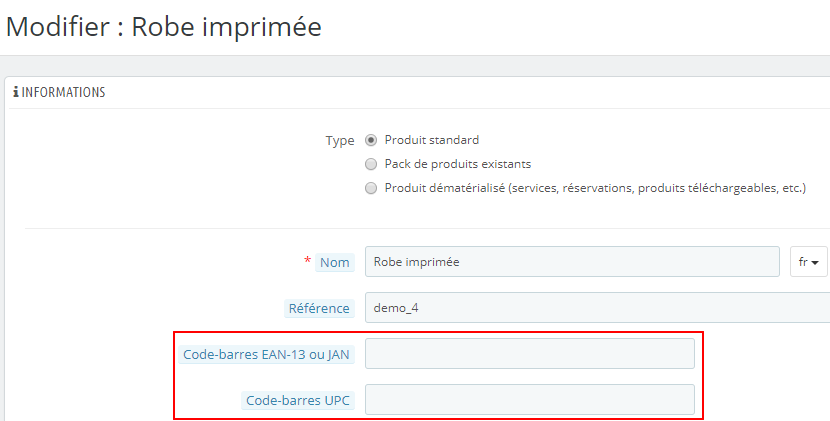Click the empty Code-barres UPC field

click(530, 400)
